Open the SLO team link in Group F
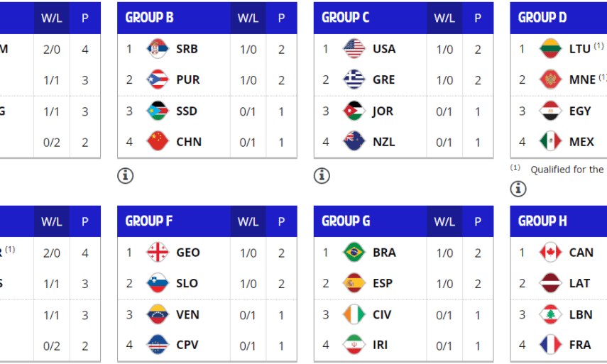The width and height of the screenshot is (607, 364). pyautogui.click(x=187, y=284)
